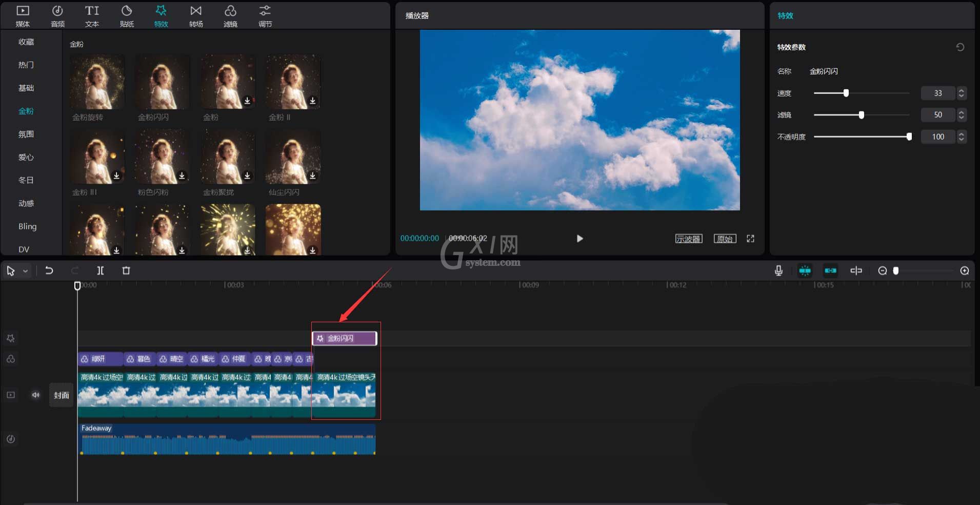The image size is (980, 505).
Task: Split the clip at playhead
Action: coord(101,270)
